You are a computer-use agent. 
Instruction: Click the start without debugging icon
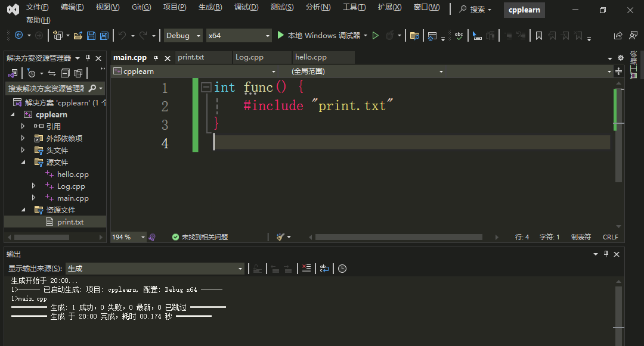376,36
